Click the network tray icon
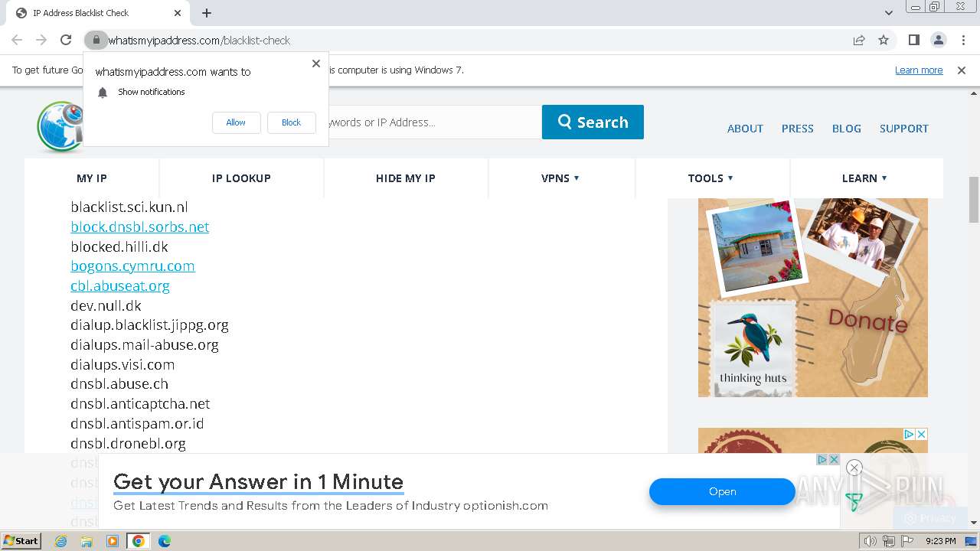 click(889, 541)
